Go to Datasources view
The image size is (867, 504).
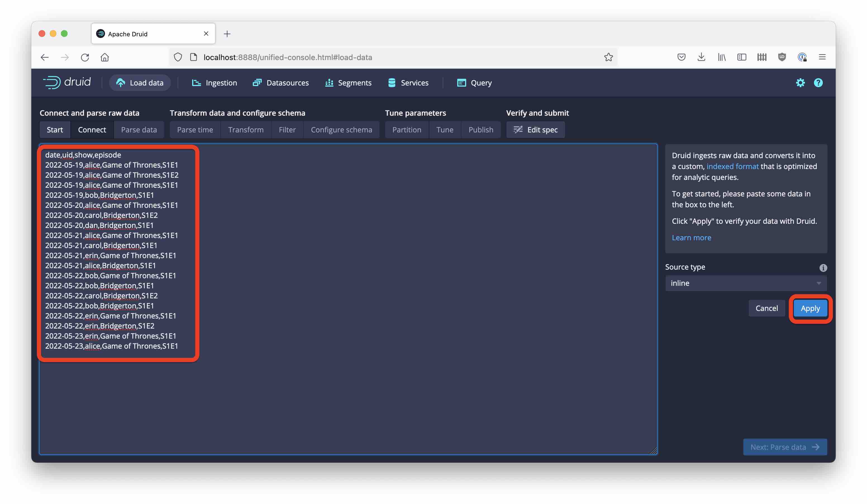[281, 83]
